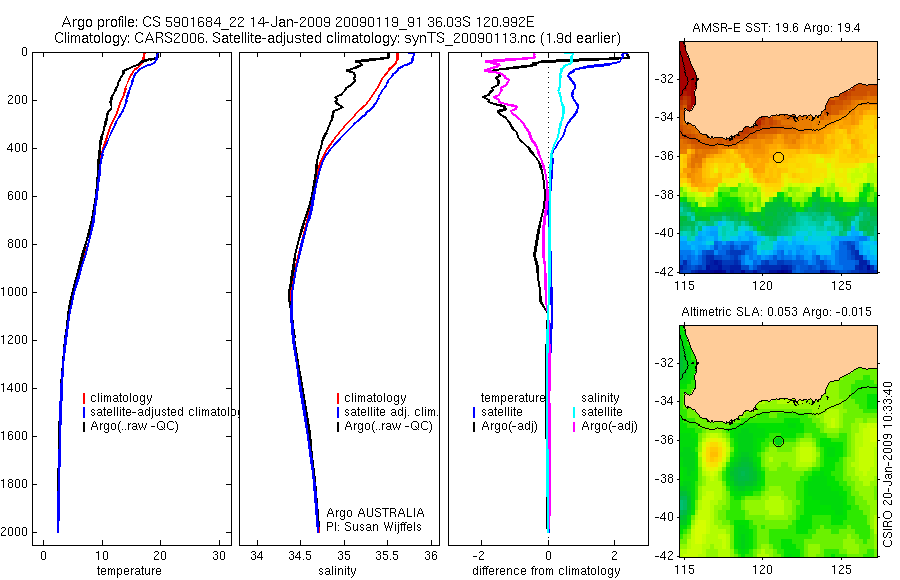
Task: Click the float position circle on SLA map
Action: (x=778, y=442)
